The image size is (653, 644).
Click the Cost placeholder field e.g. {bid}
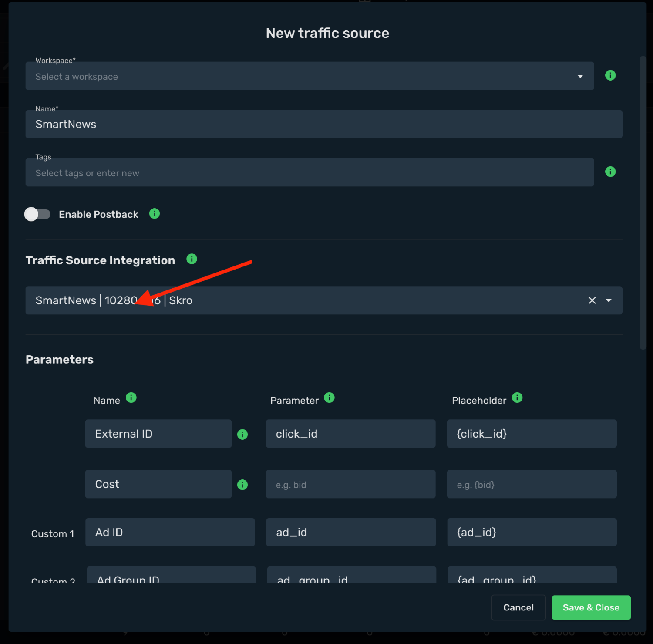[532, 484]
